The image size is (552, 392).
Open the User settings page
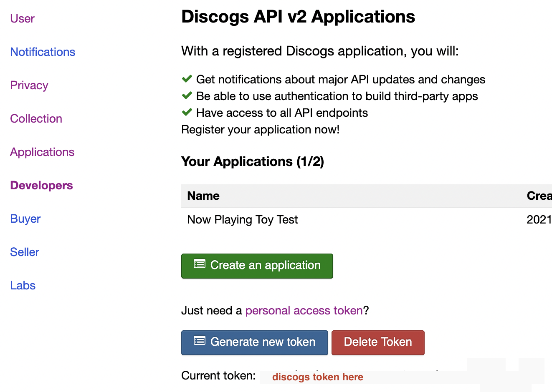click(x=23, y=19)
